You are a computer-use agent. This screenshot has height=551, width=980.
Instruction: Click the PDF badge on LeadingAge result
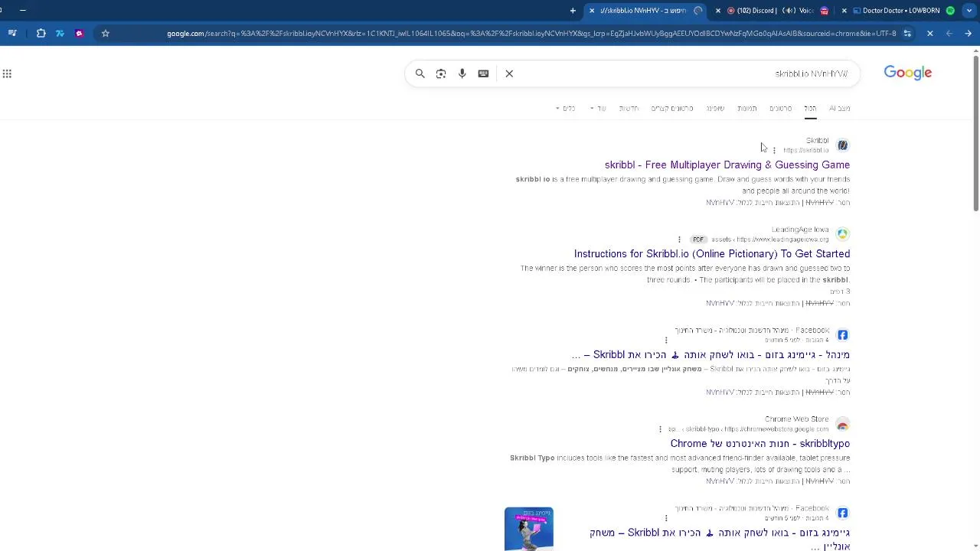pos(697,240)
